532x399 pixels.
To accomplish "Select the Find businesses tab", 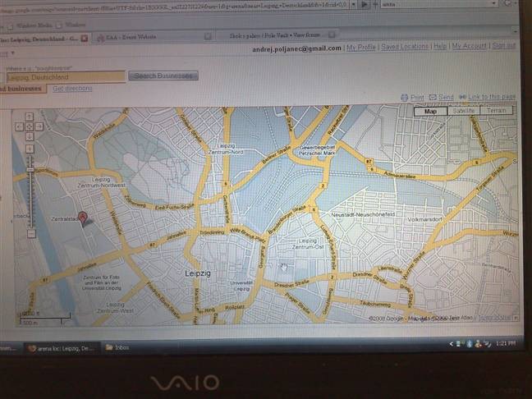I will [21, 89].
